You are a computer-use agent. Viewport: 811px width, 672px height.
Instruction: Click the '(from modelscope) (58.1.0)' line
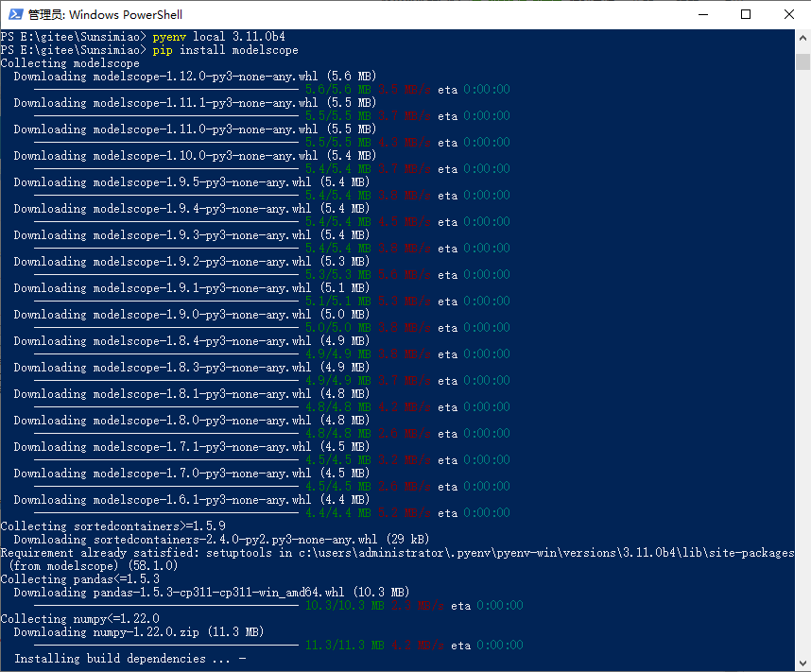[93, 566]
